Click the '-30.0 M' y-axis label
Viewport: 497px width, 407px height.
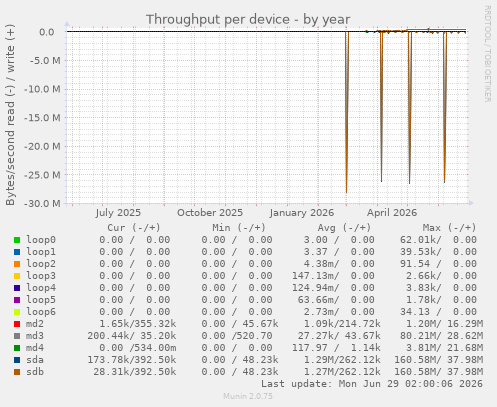click(42, 203)
